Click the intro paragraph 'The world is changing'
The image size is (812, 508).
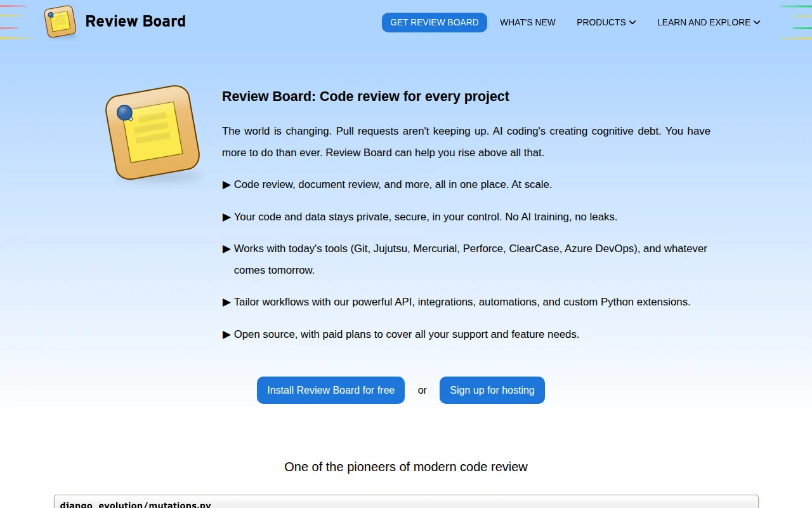pos(466,142)
